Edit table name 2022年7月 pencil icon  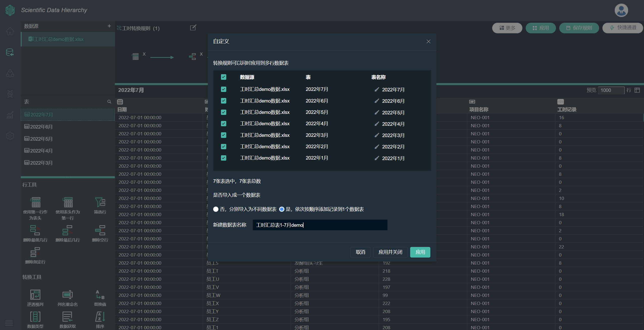tap(377, 89)
